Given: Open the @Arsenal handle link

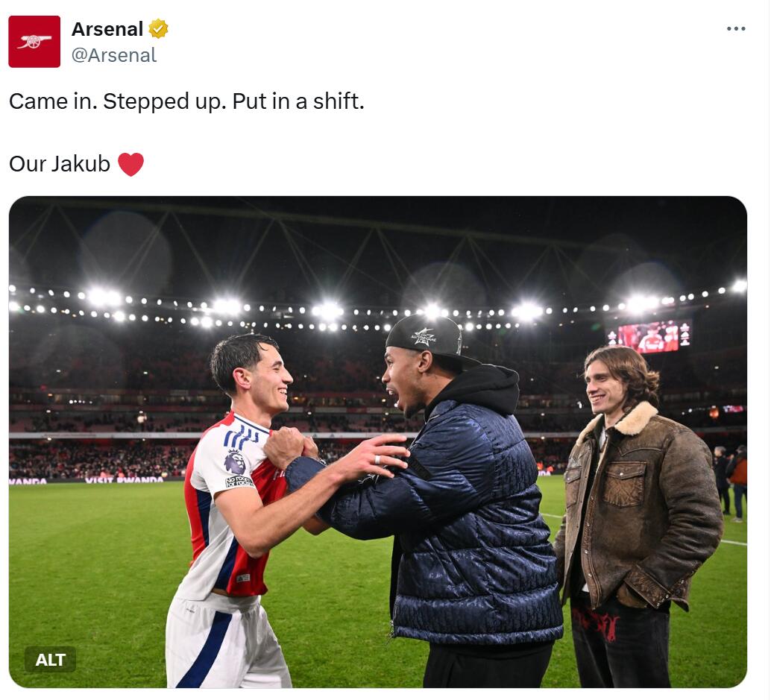Looking at the screenshot, I should click(114, 55).
